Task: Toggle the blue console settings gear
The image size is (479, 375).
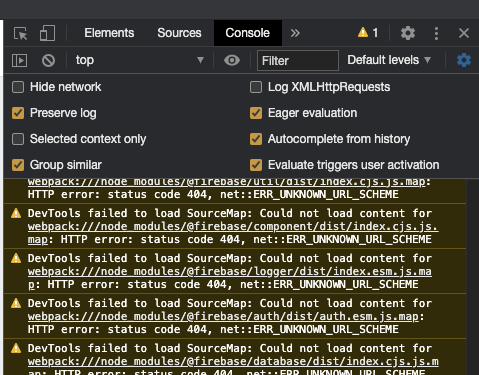Action: coord(464,60)
